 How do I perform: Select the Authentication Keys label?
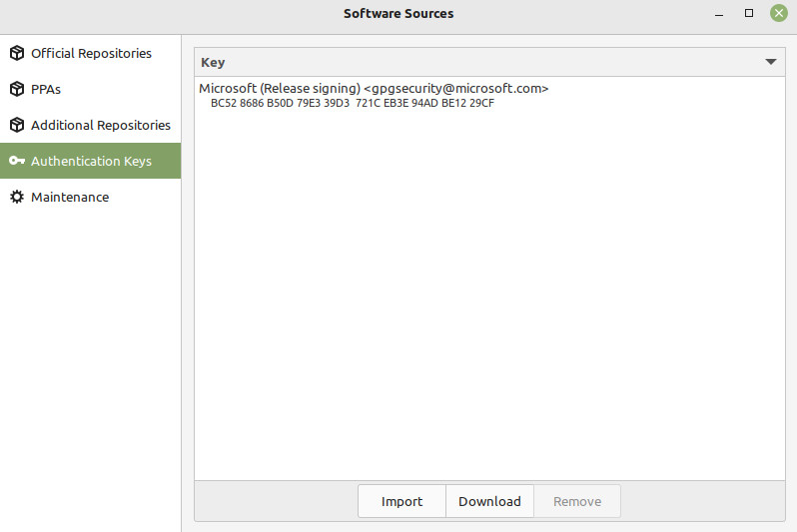click(92, 161)
